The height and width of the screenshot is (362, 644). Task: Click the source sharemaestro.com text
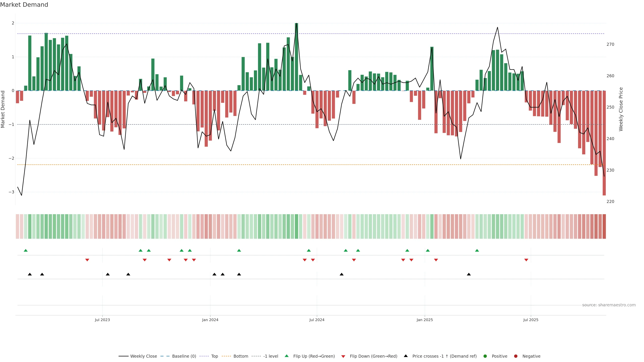[x=609, y=305]
